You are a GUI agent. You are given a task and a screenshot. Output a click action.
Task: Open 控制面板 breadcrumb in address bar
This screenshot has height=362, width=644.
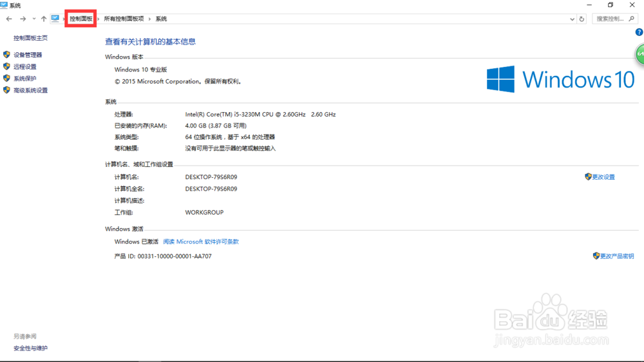pyautogui.click(x=81, y=19)
